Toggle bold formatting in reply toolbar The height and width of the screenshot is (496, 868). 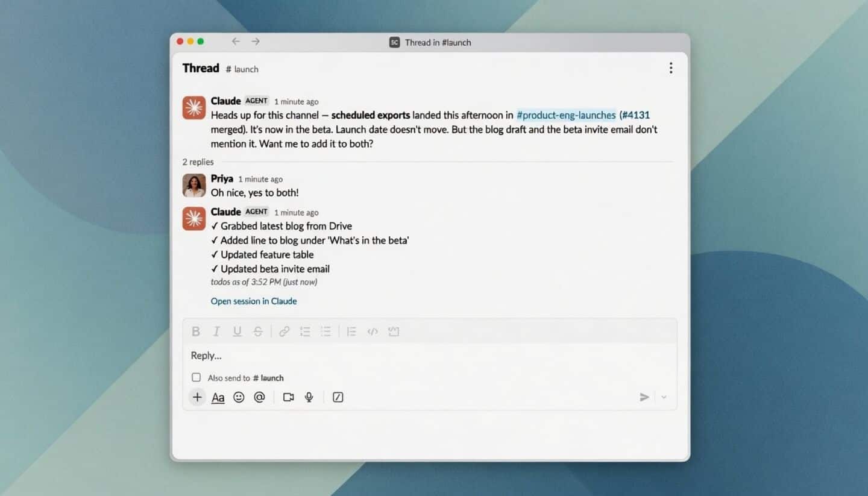pos(196,331)
